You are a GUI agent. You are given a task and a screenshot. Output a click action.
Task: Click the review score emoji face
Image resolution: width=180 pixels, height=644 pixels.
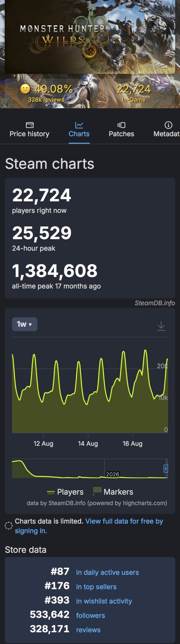25,89
